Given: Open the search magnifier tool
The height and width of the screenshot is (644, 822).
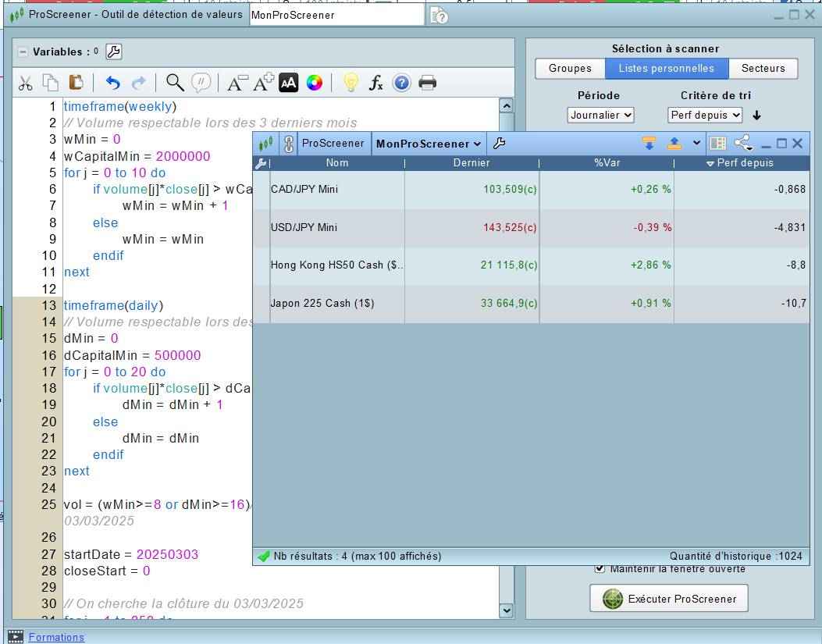Looking at the screenshot, I should 175,82.
